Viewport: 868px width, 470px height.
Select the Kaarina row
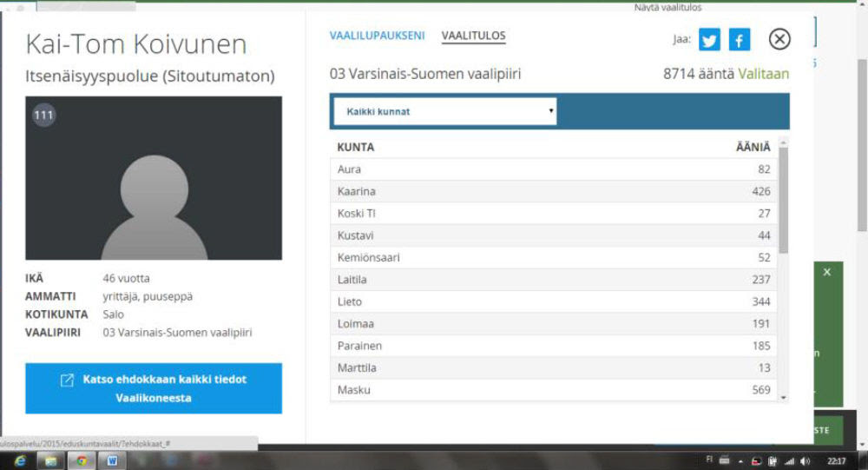(554, 191)
